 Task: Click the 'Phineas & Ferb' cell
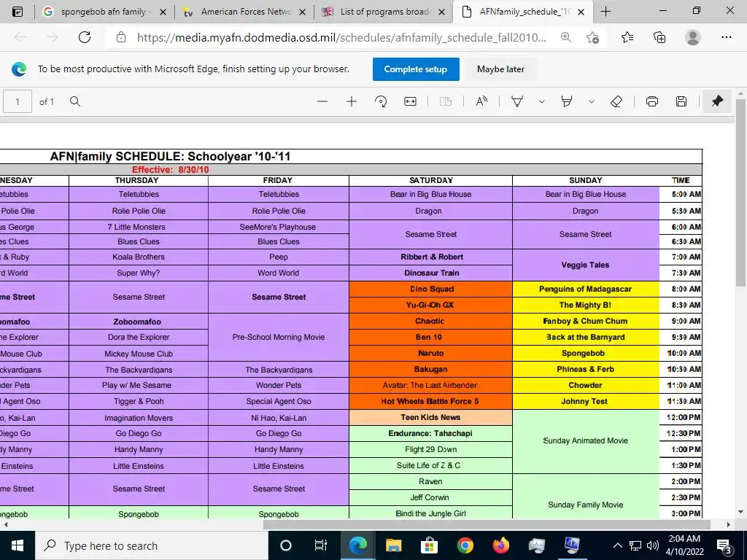click(586, 369)
